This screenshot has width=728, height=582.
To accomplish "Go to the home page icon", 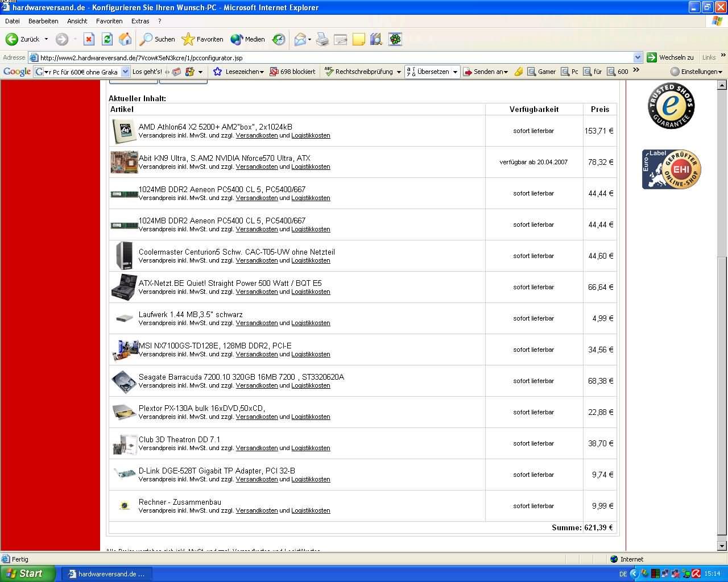I will click(x=125, y=39).
